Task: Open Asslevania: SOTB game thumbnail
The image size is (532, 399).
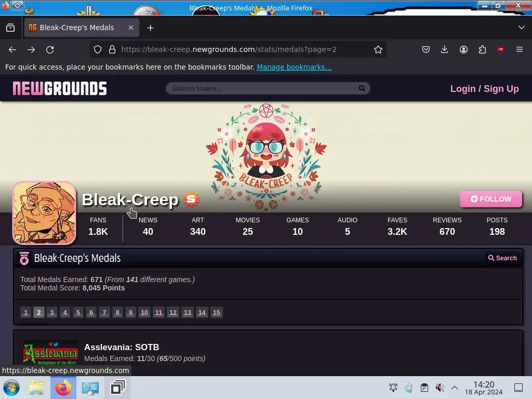Action: (x=50, y=353)
